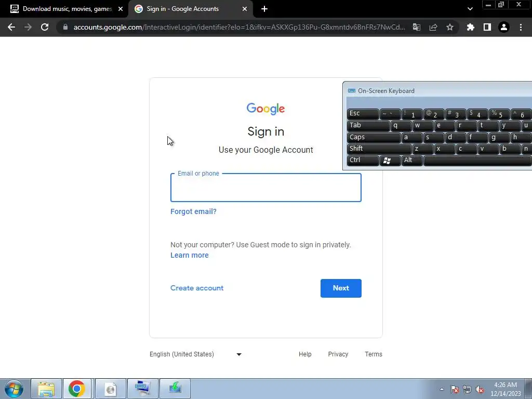Click the browser forward arrow
Image resolution: width=532 pixels, height=399 pixels.
tap(28, 27)
